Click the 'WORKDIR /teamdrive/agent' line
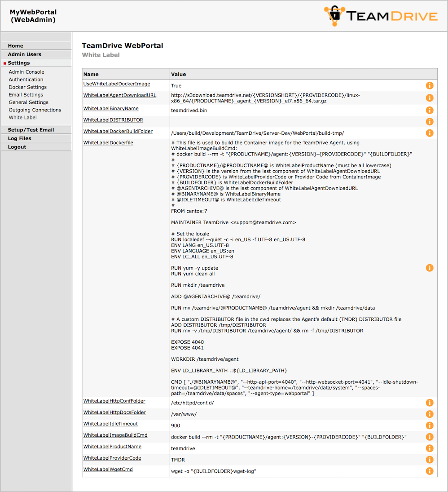 205,359
